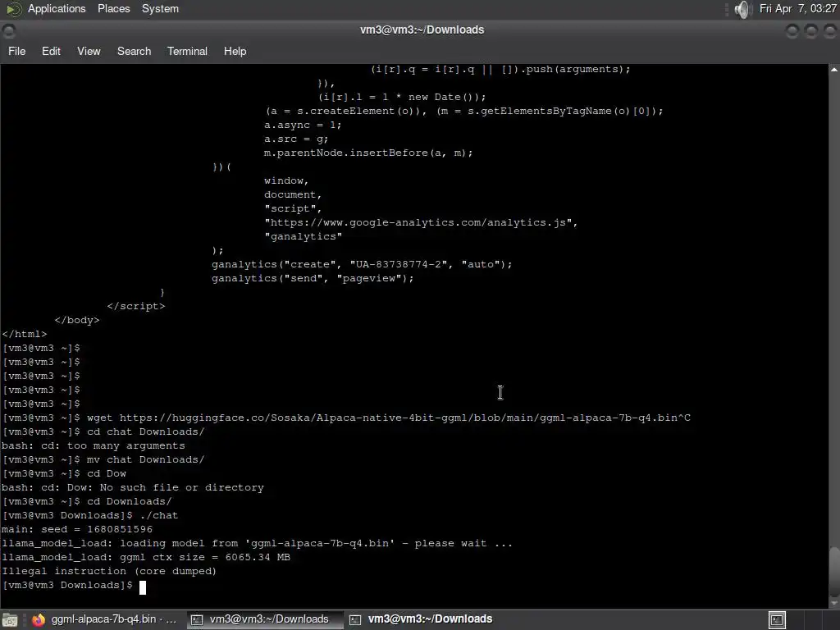This screenshot has width=840, height=630.
Task: Open the terminal Edit menu
Action: [x=51, y=51]
